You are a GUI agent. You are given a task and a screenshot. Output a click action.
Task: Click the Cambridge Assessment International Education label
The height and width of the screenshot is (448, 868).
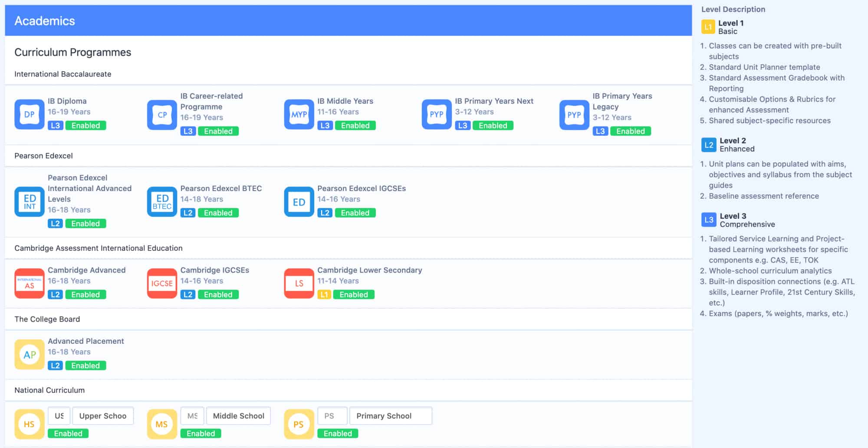[x=99, y=248]
